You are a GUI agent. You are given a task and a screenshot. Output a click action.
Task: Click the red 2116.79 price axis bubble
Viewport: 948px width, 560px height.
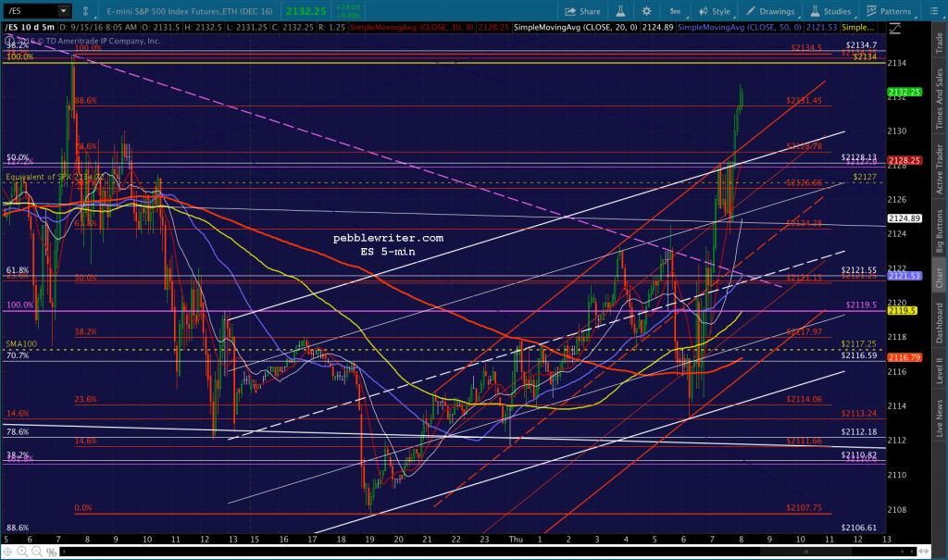click(904, 357)
